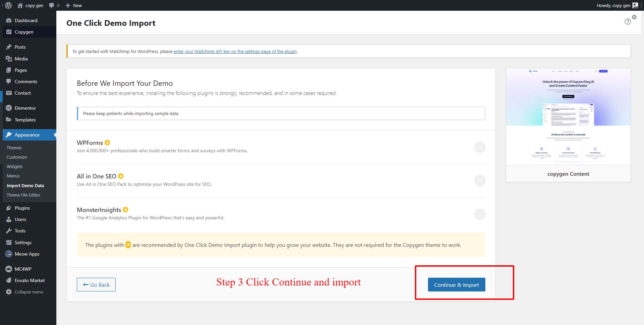
Task: Click 'Please keep patients while importing' notice text
Action: [131, 113]
